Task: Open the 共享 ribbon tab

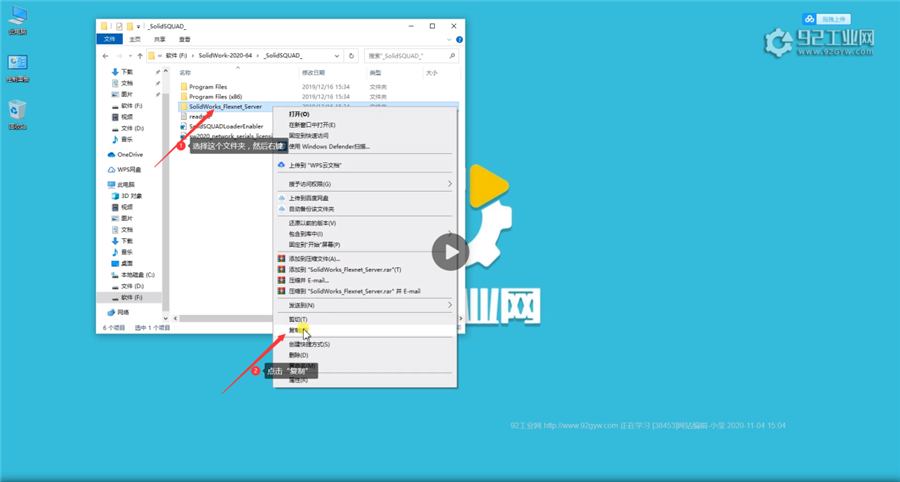Action: coord(160,40)
